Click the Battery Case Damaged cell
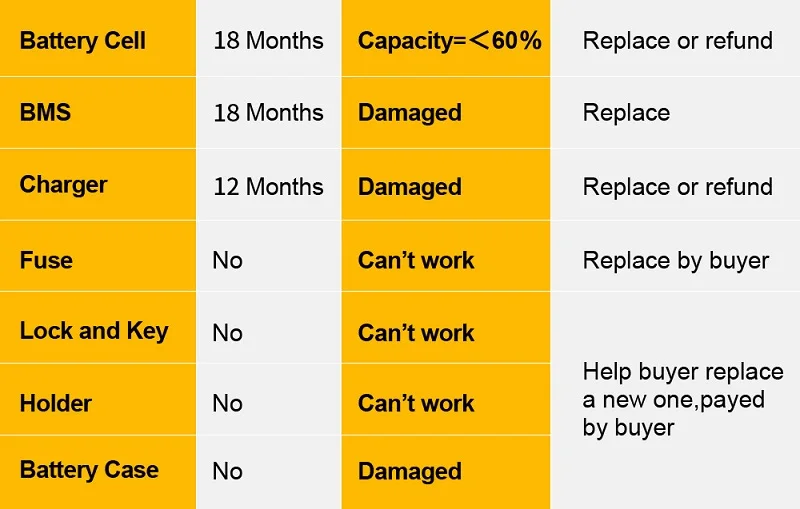This screenshot has width=800, height=509. pos(409,471)
